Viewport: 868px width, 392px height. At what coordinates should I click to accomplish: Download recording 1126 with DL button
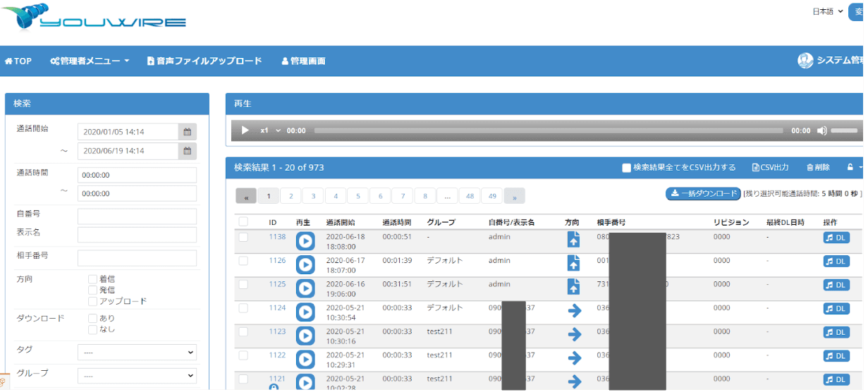point(836,262)
